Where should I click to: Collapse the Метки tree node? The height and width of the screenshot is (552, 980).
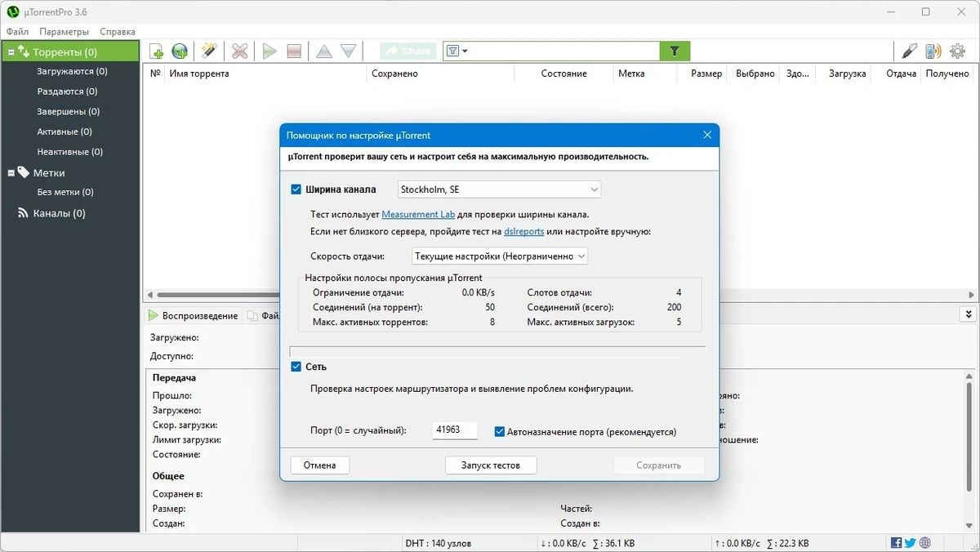click(11, 173)
